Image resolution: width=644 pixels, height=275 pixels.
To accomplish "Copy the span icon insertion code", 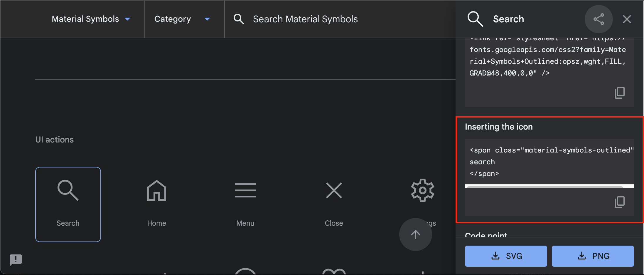I will point(619,202).
